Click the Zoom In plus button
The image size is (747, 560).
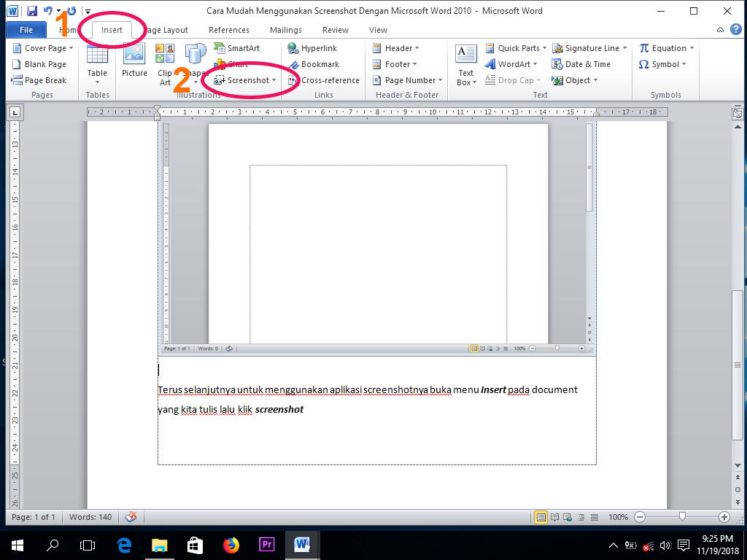(x=724, y=517)
